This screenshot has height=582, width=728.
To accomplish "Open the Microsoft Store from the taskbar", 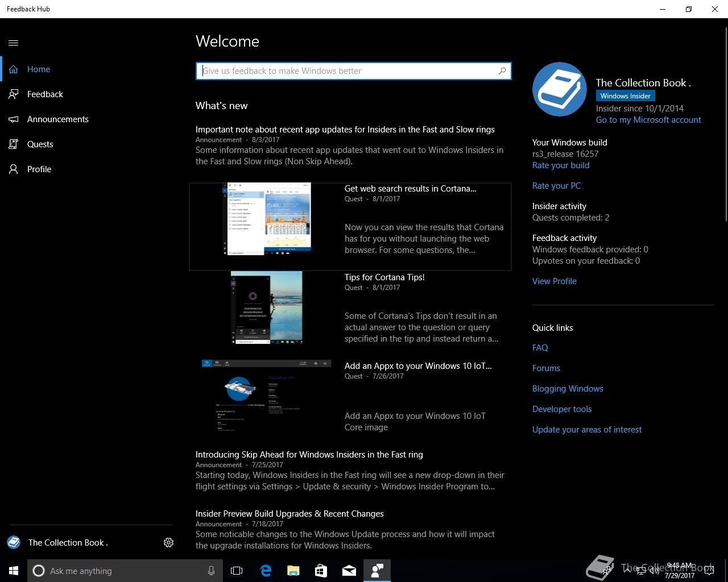I will point(321,571).
